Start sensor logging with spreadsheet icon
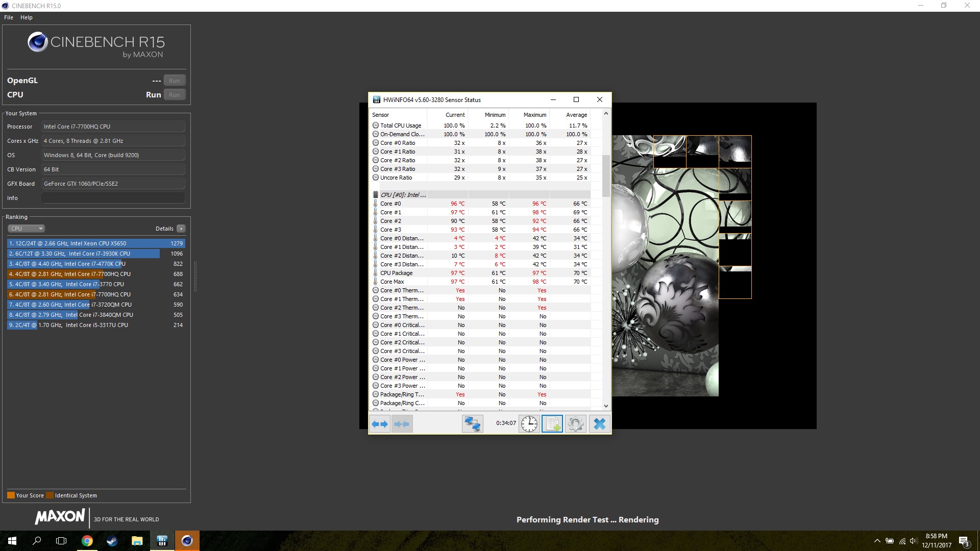The width and height of the screenshot is (980, 551). [552, 424]
